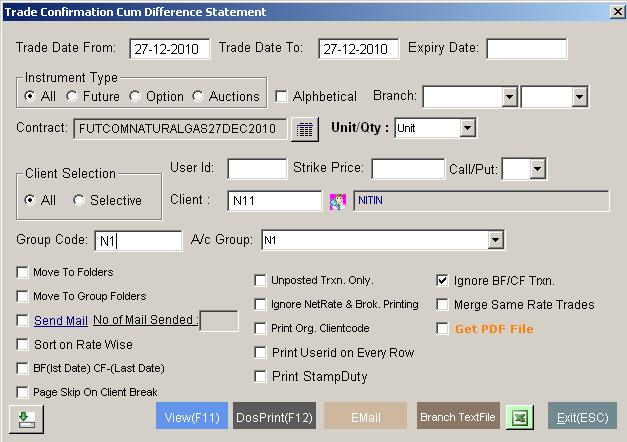Click the Send Mail link
The height and width of the screenshot is (442, 627).
point(61,321)
